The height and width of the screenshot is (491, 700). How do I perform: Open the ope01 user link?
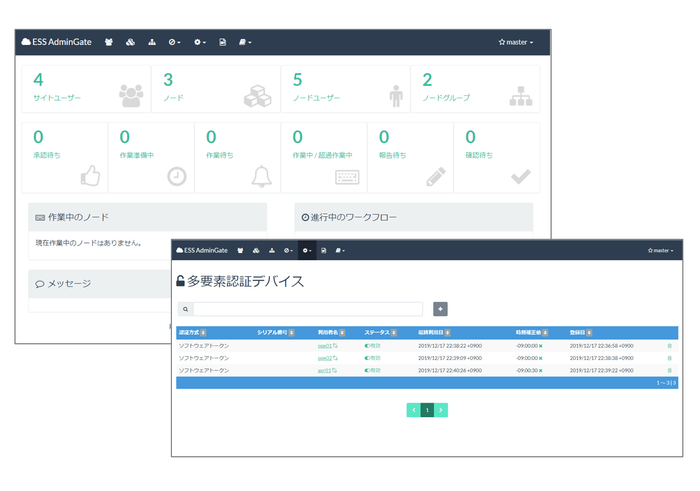324,345
